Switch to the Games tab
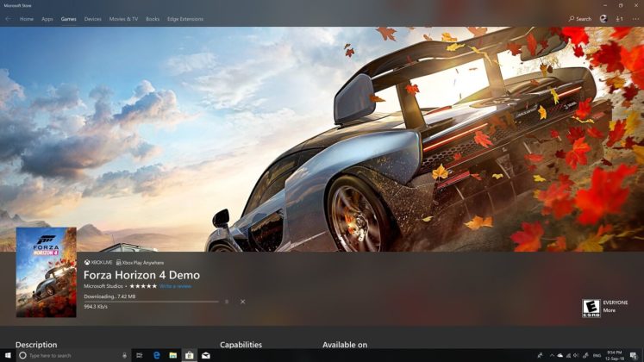 click(x=69, y=19)
